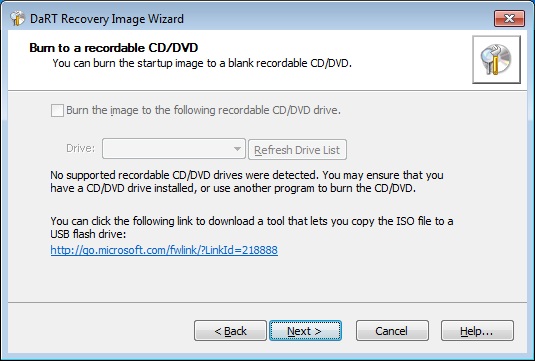Click the DaRT wizard title bar icon
This screenshot has width=535, height=361.
coord(17,18)
